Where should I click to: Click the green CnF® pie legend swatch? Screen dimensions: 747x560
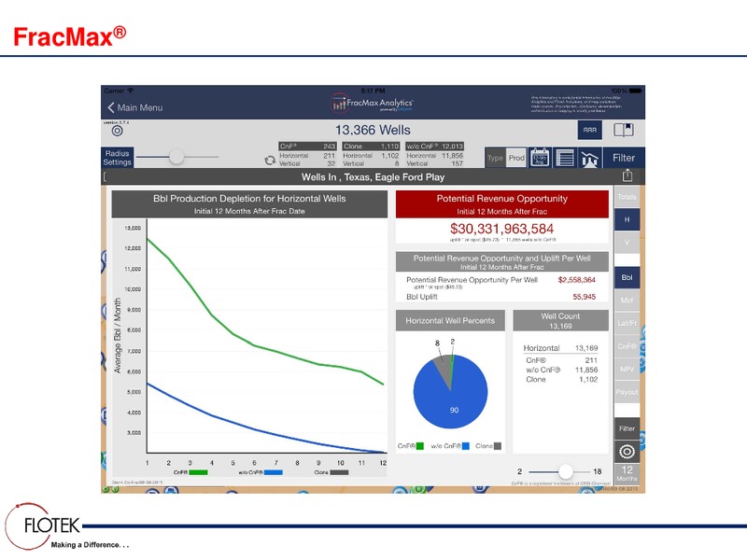[x=419, y=446]
